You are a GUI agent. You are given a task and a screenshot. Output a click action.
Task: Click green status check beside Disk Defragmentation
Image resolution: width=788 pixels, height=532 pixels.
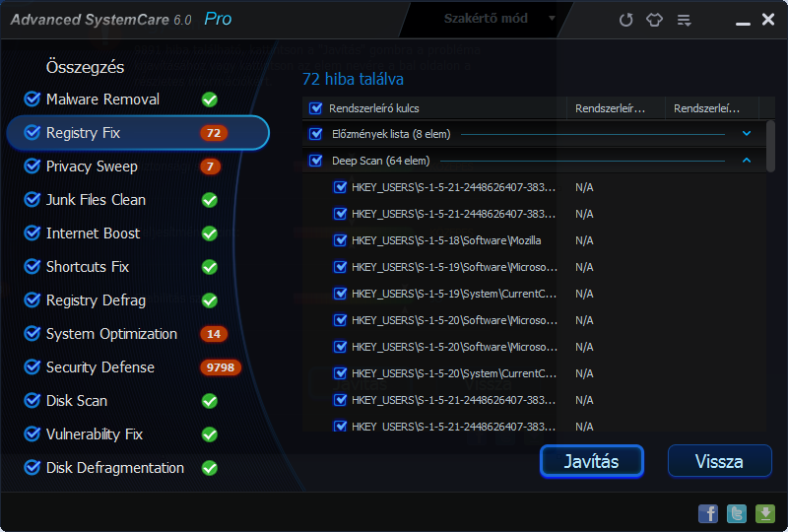[x=210, y=468]
